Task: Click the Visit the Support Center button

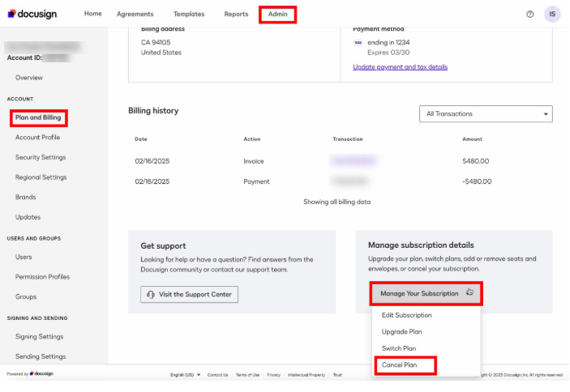Action: click(189, 294)
